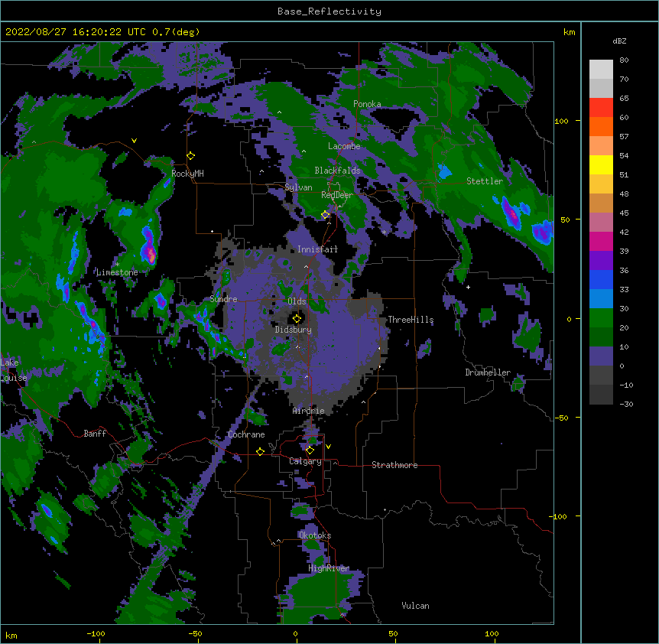This screenshot has width=659, height=644.
Task: Click the Sundre city label
Action: click(x=223, y=299)
